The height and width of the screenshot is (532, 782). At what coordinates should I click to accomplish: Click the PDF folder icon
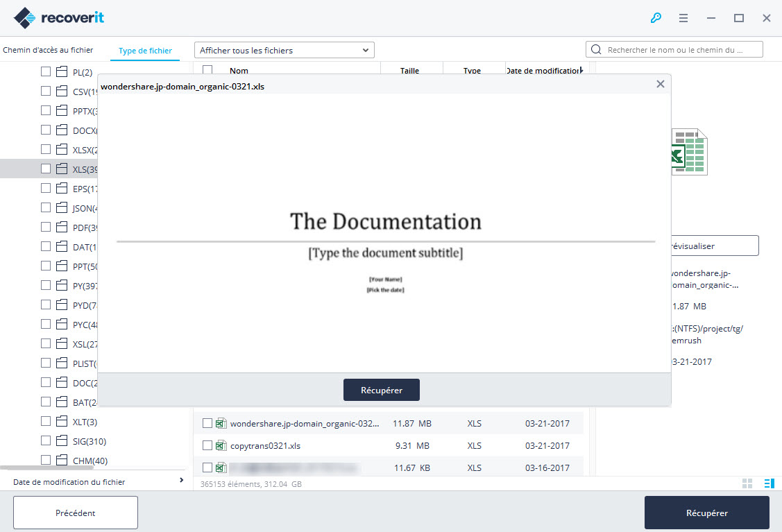pyautogui.click(x=62, y=228)
